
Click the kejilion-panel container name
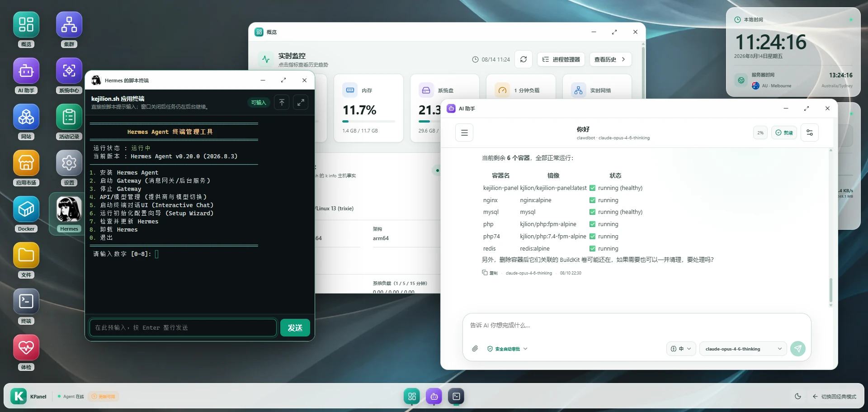(x=500, y=188)
